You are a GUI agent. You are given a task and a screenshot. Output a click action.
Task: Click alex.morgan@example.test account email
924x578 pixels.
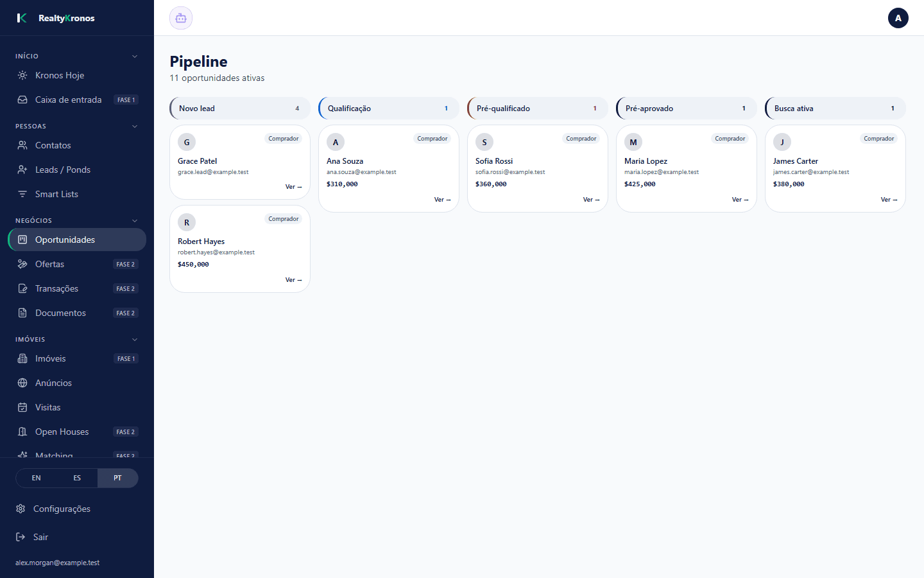pyautogui.click(x=58, y=563)
